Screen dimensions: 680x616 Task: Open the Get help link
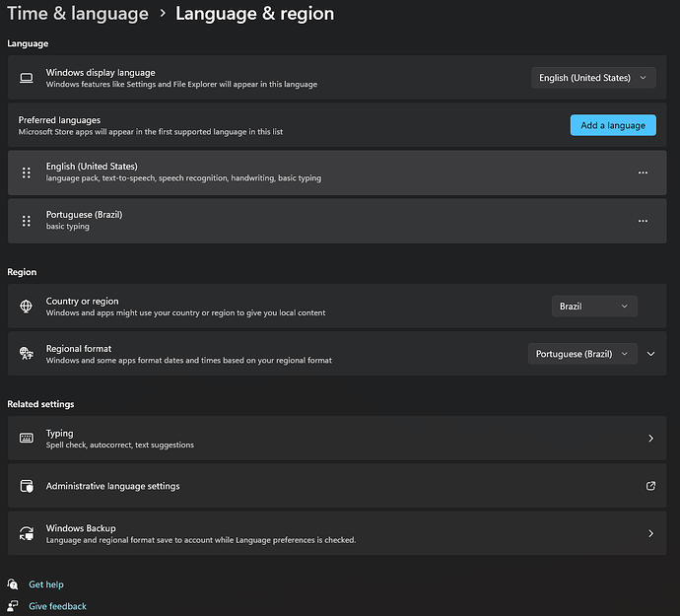46,584
